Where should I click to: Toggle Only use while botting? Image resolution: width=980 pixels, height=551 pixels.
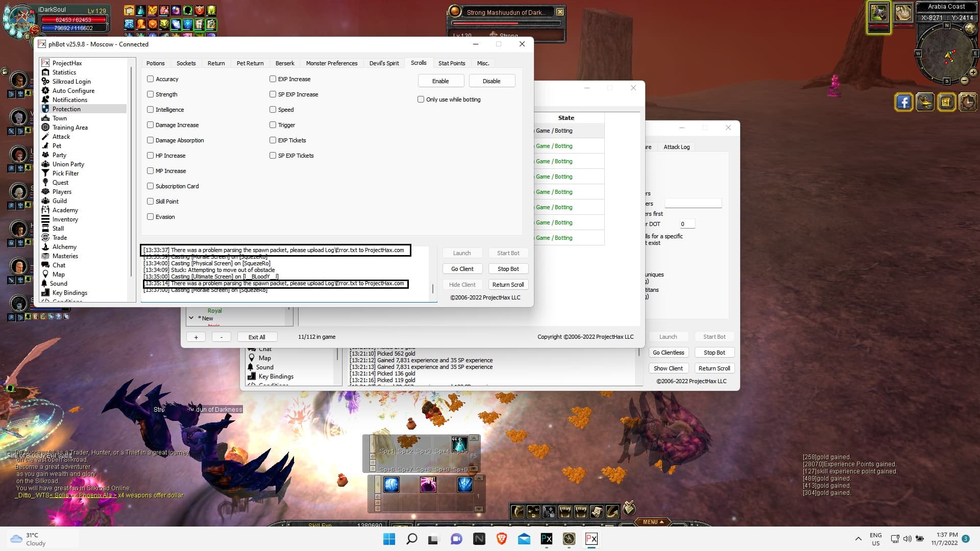click(421, 99)
